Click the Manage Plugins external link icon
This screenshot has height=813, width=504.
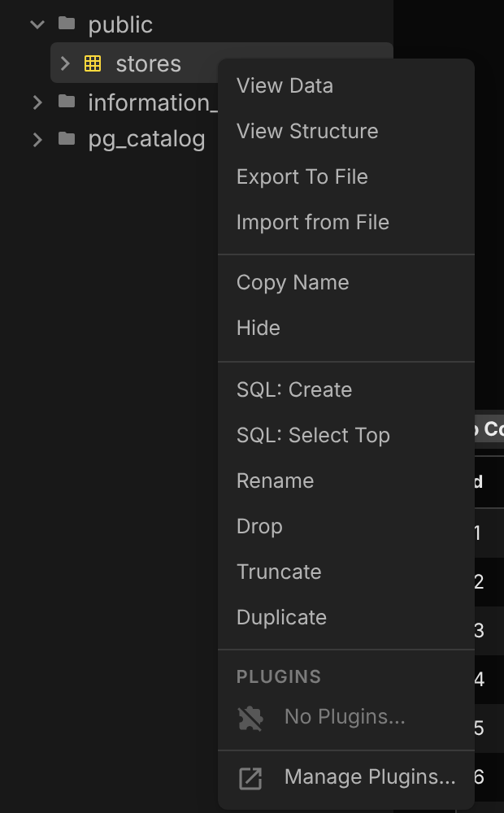250,778
